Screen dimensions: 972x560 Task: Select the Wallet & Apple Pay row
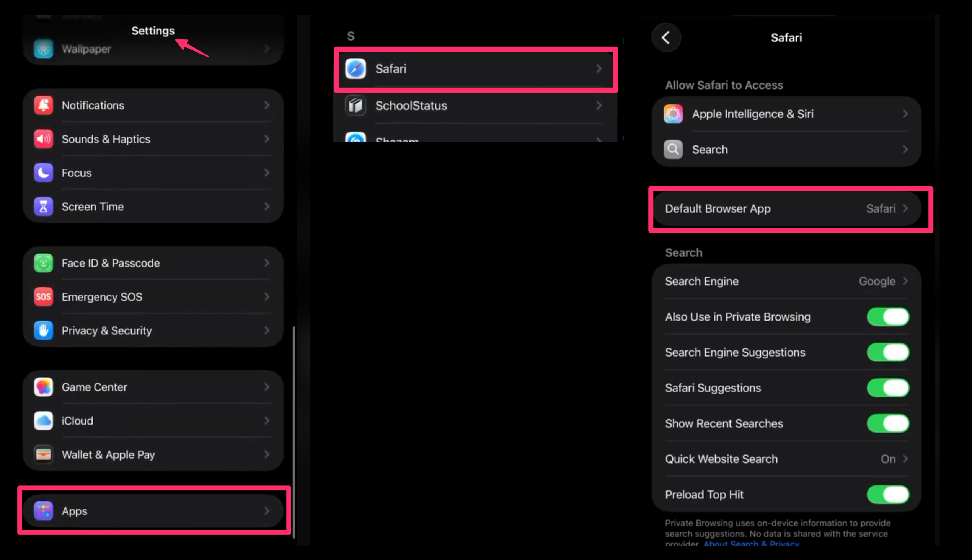tap(153, 454)
